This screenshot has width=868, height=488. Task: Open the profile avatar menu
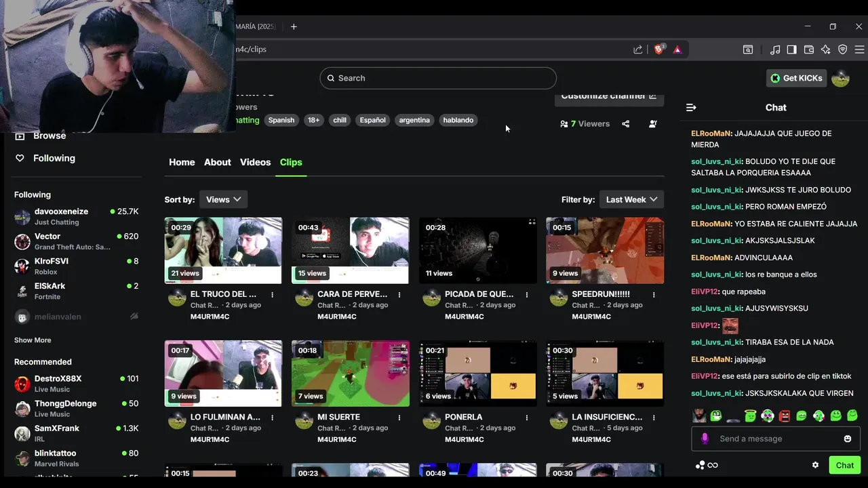click(840, 78)
